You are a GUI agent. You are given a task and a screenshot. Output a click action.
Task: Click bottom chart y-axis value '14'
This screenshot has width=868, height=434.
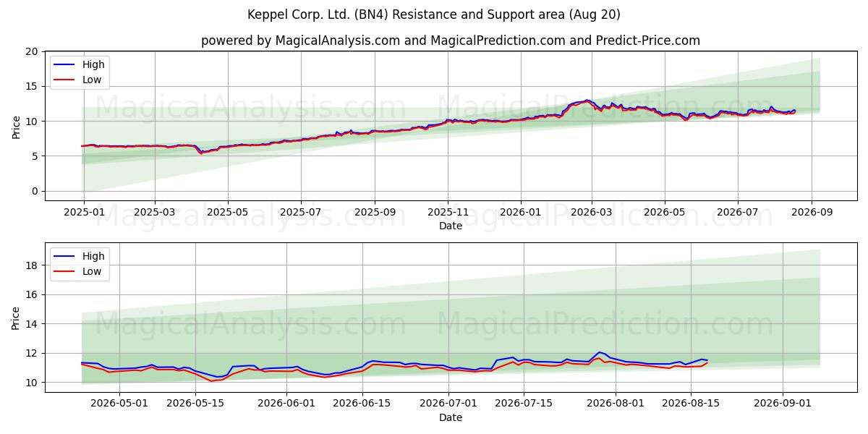coord(32,324)
